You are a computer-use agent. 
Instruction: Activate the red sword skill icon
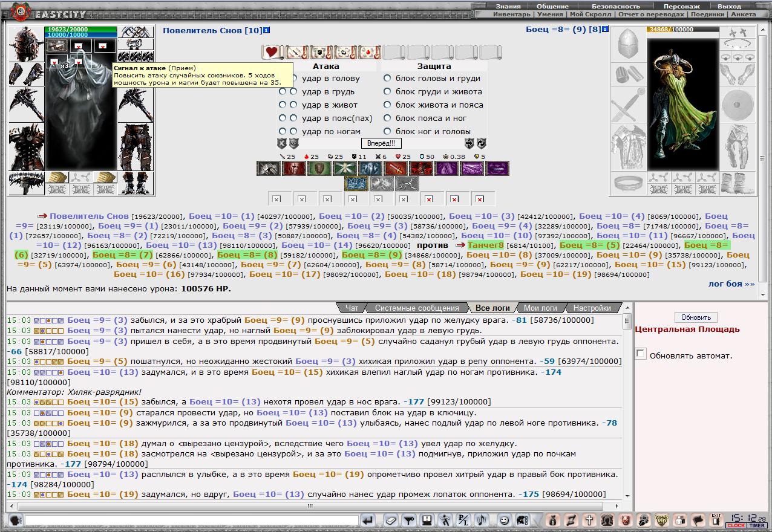coord(396,169)
